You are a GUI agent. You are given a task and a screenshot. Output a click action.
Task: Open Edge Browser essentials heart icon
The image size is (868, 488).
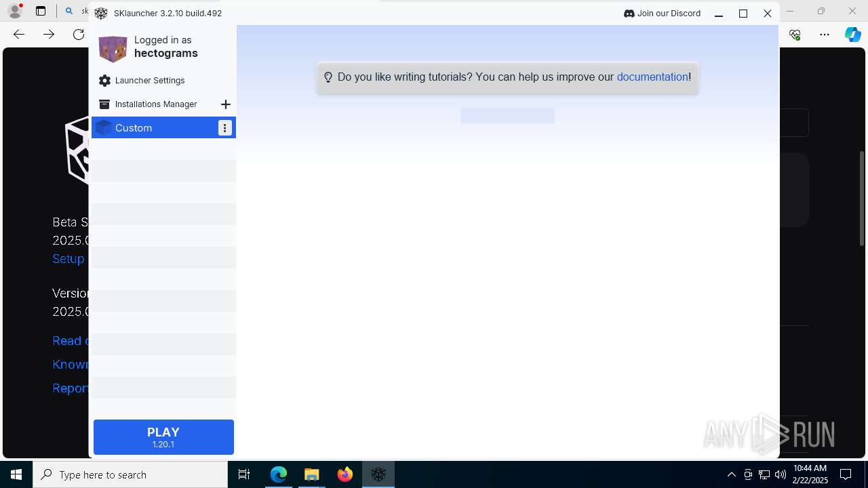(x=795, y=35)
